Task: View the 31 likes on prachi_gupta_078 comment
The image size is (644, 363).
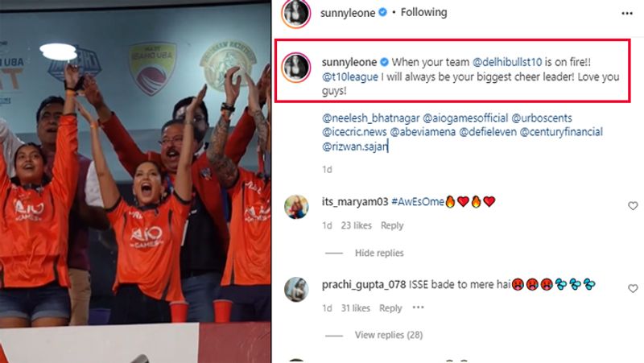Action: point(355,308)
